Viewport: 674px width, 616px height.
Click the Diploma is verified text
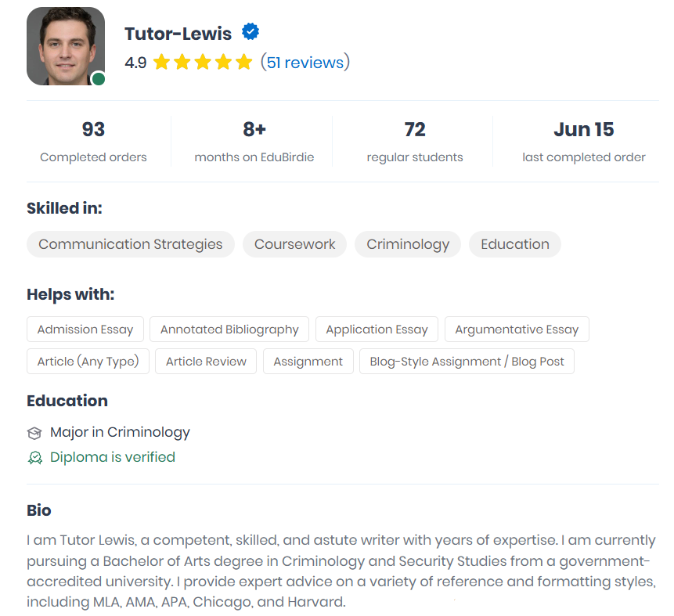tap(113, 457)
